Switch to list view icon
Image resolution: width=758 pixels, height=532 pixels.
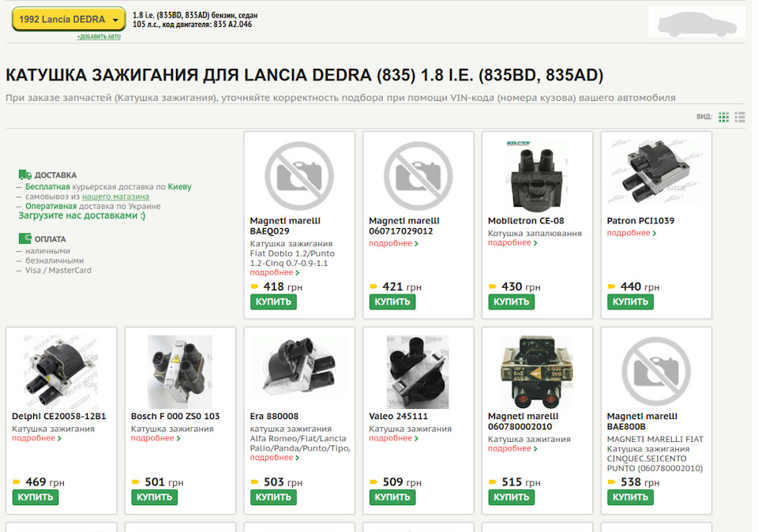tap(740, 117)
